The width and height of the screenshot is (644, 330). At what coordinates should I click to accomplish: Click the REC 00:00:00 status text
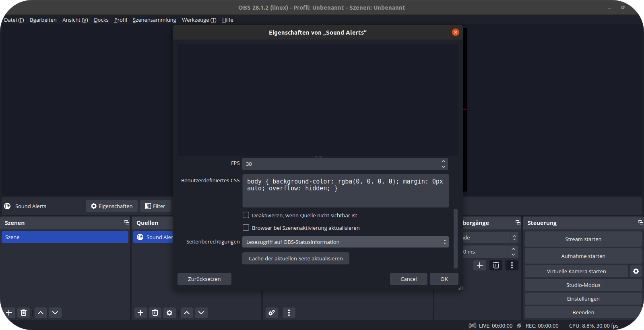coord(542,326)
